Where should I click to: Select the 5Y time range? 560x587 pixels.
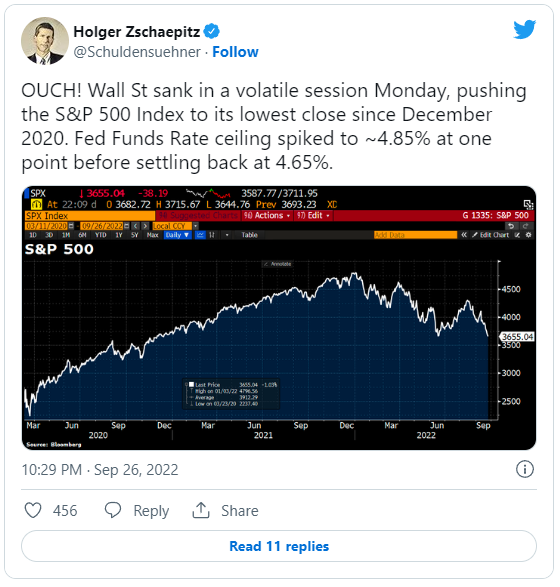(x=135, y=235)
